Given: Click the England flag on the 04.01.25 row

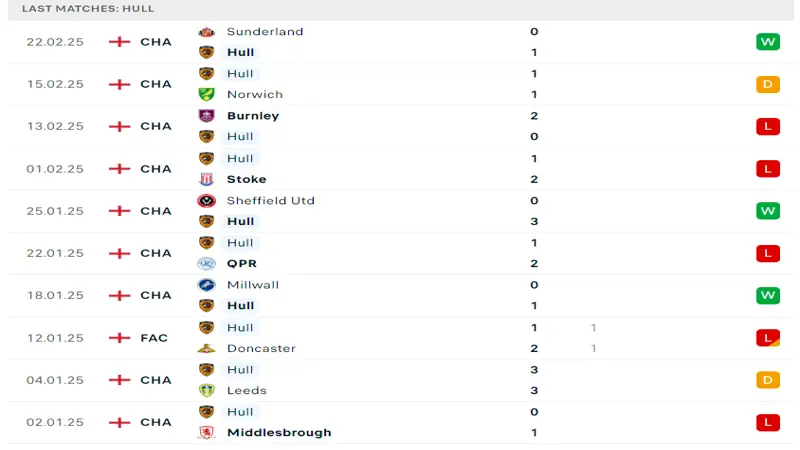Looking at the screenshot, I should (119, 380).
